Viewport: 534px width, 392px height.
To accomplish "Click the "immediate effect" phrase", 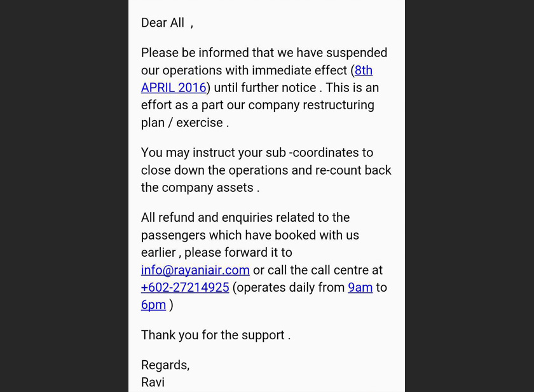I will pos(299,71).
